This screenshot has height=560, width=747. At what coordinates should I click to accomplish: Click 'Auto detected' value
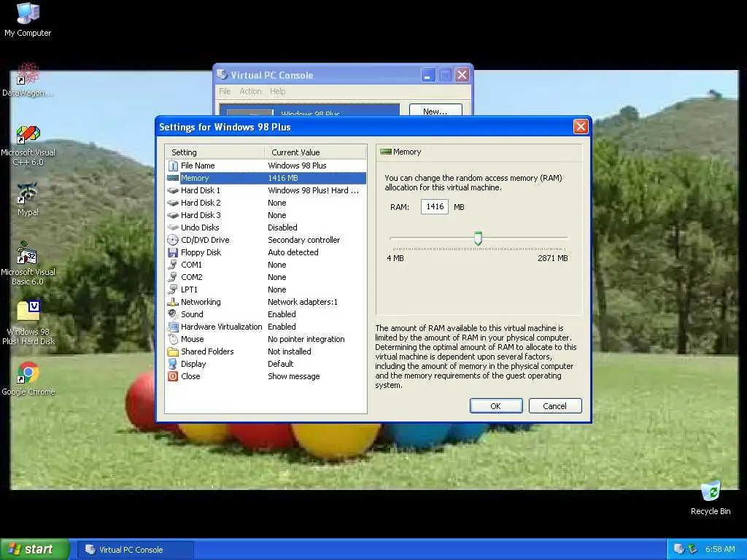(x=293, y=252)
